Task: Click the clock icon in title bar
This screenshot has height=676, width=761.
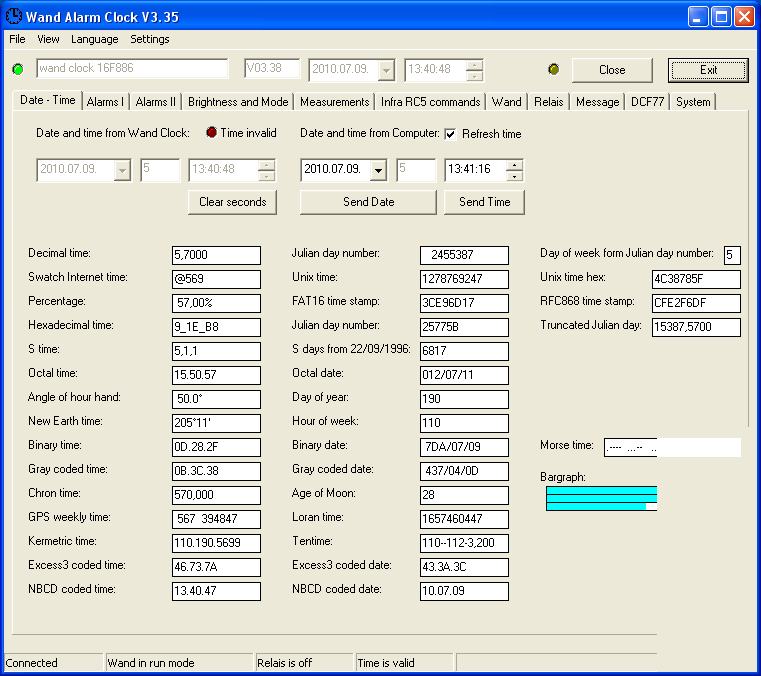Action: (14, 16)
